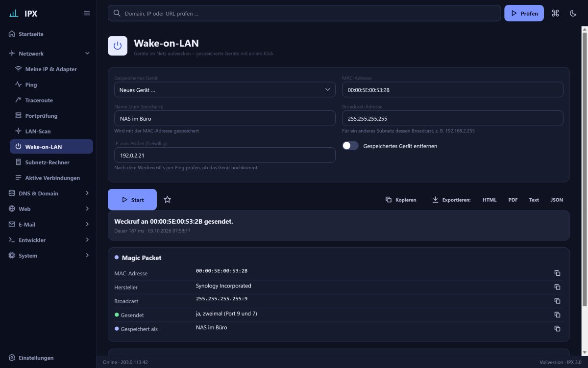This screenshot has width=588, height=368.
Task: Open Subnetz-Rechner page
Action: pyautogui.click(x=51, y=162)
